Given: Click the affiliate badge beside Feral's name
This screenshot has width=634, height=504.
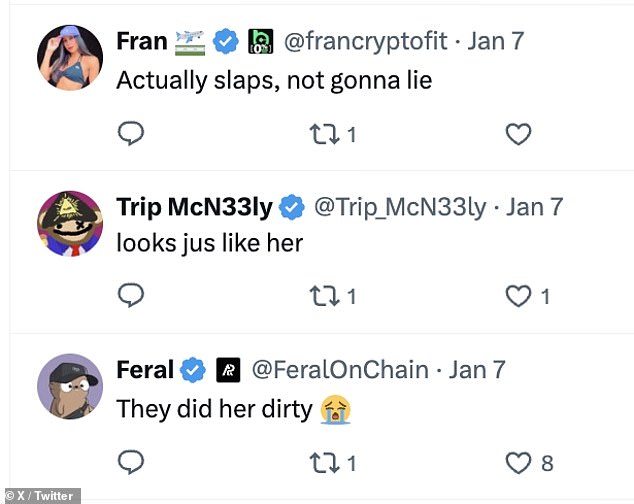Looking at the screenshot, I should [x=228, y=371].
